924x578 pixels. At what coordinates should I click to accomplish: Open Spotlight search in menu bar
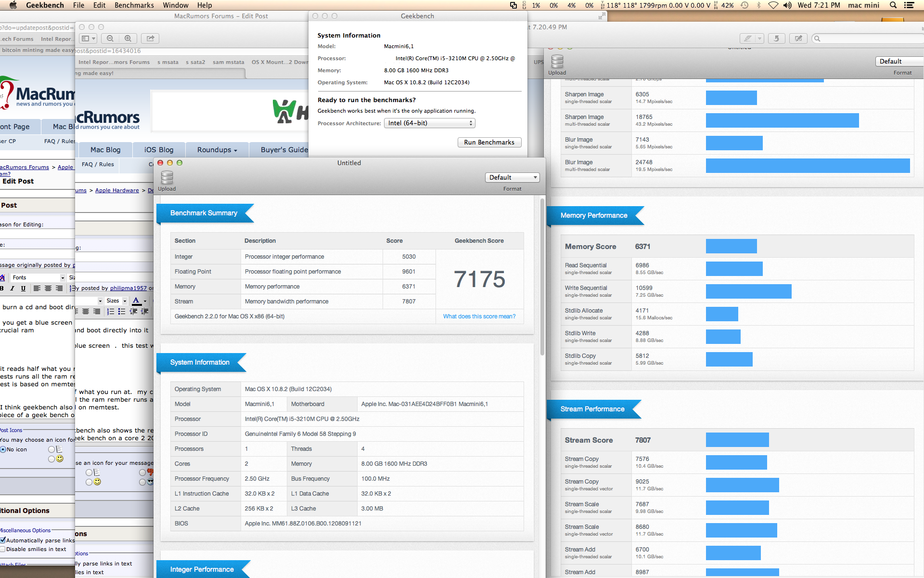click(893, 5)
